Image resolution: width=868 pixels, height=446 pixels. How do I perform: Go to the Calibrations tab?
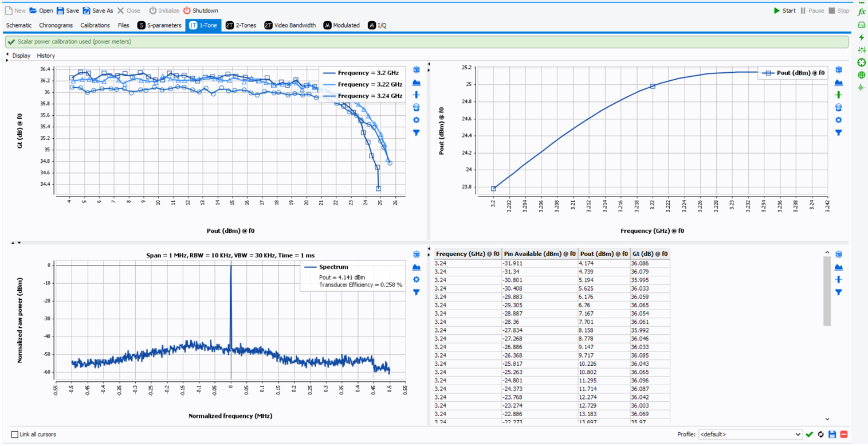click(x=95, y=25)
